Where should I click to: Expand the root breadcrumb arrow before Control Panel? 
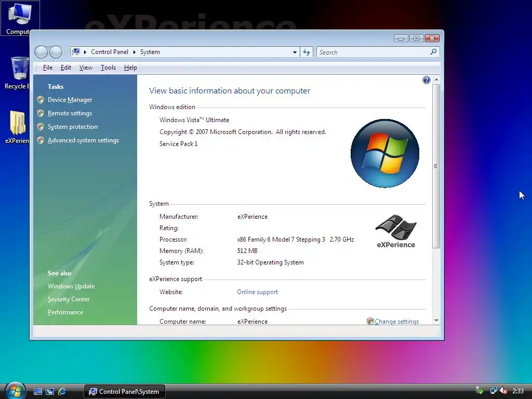(x=85, y=52)
